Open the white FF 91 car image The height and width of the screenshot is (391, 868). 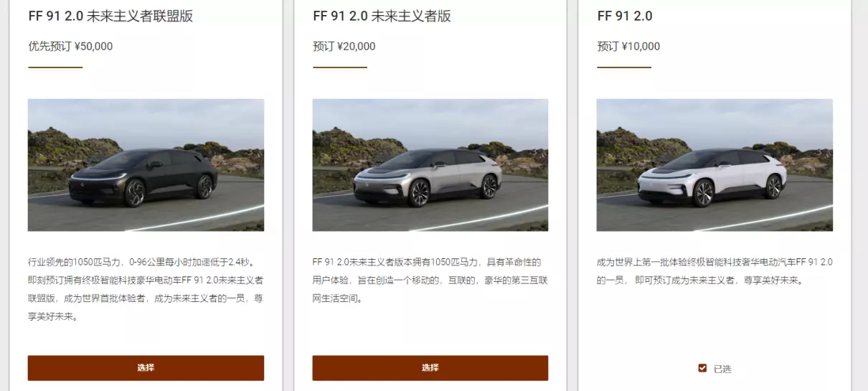click(x=714, y=165)
